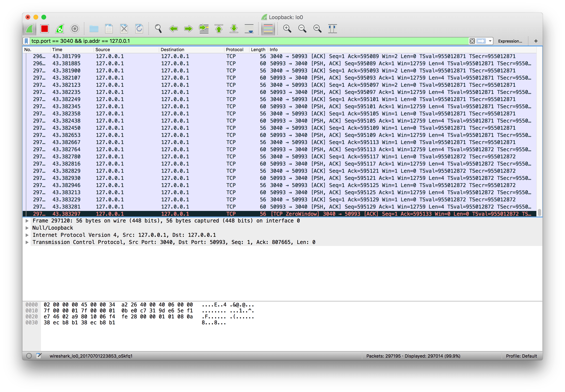Click the expert information circle icon
This screenshot has height=392, width=565.
pyautogui.click(x=29, y=356)
